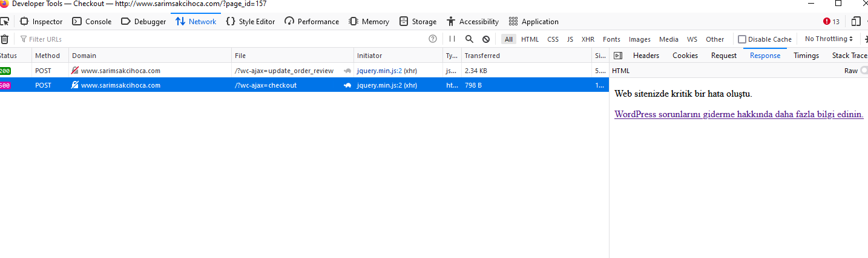Open the Memory panel
Screen dimensions: 868x258
click(369, 22)
